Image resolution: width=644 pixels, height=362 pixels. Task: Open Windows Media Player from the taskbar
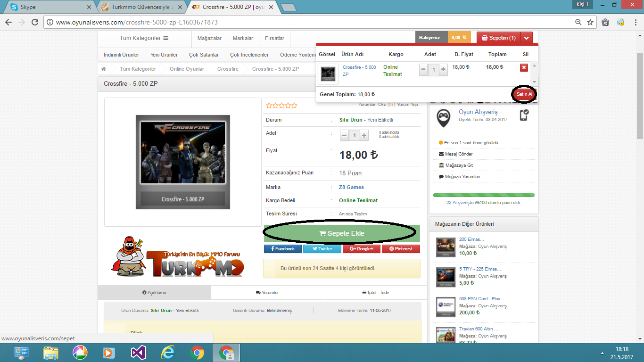[x=109, y=353]
